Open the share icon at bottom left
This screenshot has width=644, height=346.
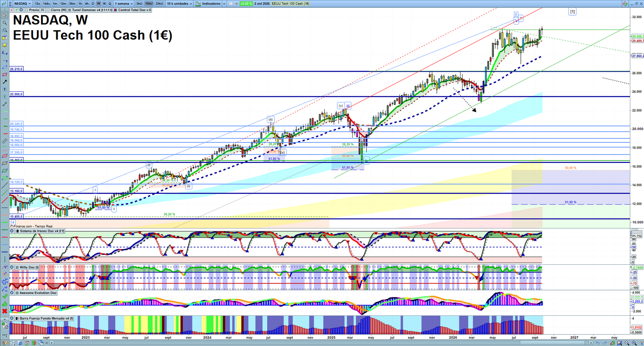tap(12, 343)
